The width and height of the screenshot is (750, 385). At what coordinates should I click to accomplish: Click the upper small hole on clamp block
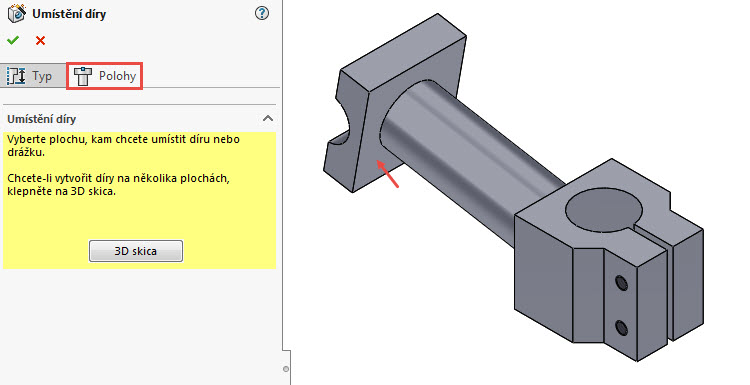pos(622,283)
